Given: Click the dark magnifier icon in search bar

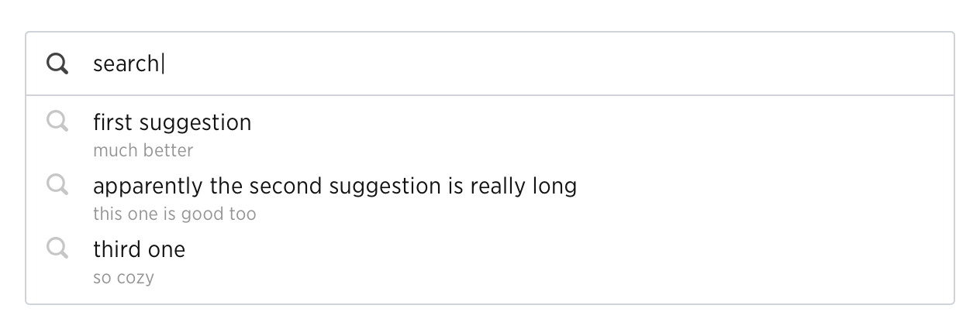Looking at the screenshot, I should [57, 63].
